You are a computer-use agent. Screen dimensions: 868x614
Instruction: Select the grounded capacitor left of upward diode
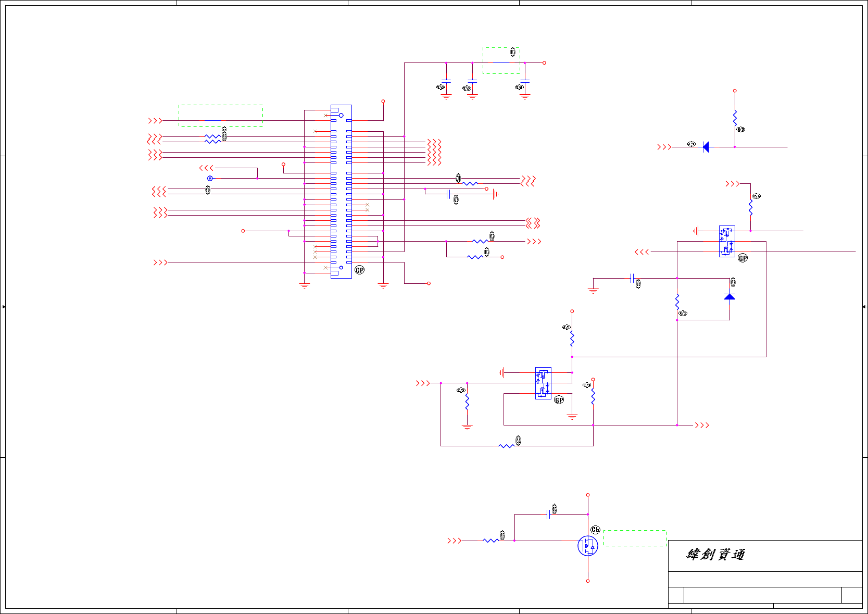(x=632, y=278)
